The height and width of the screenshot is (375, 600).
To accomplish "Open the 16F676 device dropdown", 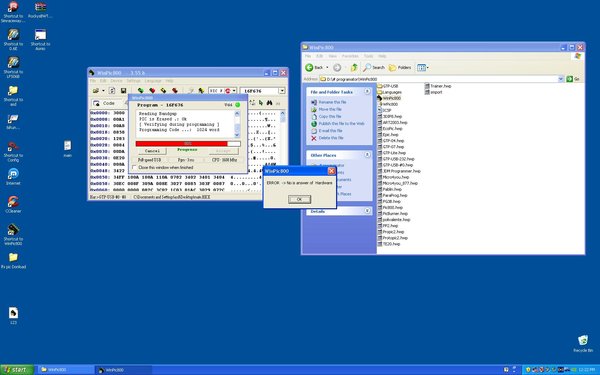I will (x=282, y=91).
